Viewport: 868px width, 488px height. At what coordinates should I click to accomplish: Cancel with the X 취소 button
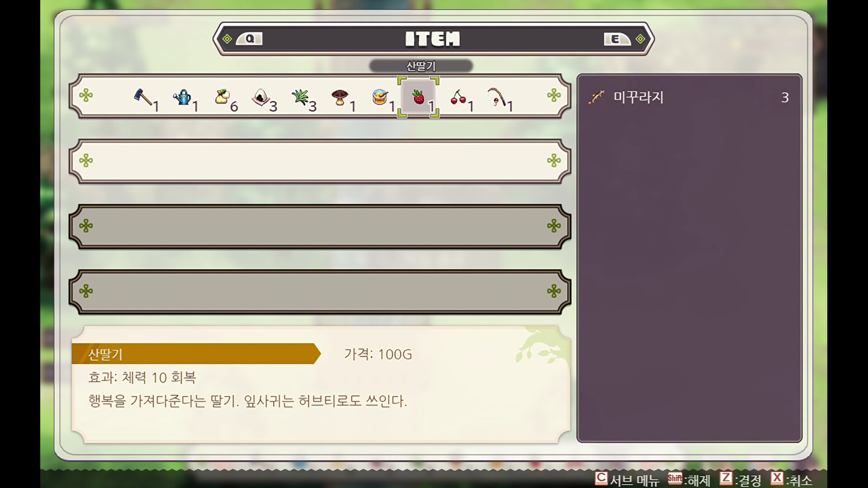coord(792,479)
